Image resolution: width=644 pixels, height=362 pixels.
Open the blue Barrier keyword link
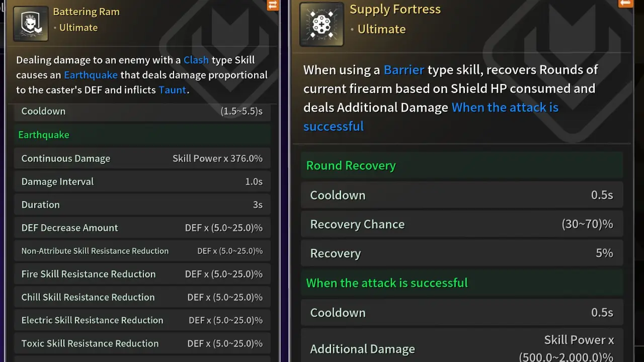point(404,69)
